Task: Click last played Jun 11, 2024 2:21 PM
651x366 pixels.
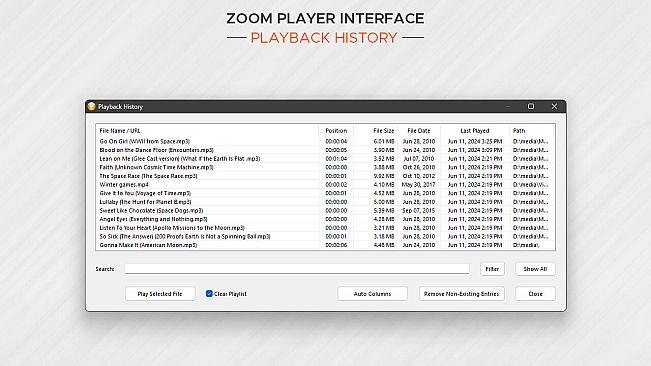Action: click(475, 159)
